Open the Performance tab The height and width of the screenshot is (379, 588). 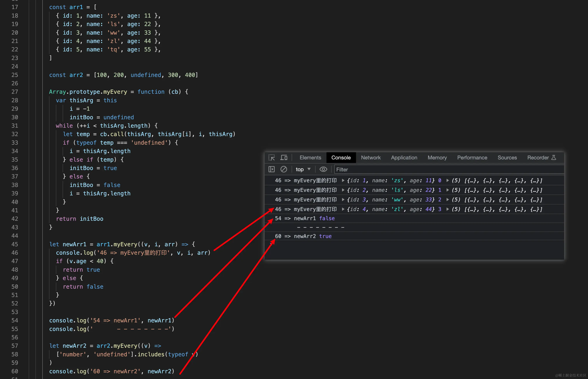[x=472, y=158]
